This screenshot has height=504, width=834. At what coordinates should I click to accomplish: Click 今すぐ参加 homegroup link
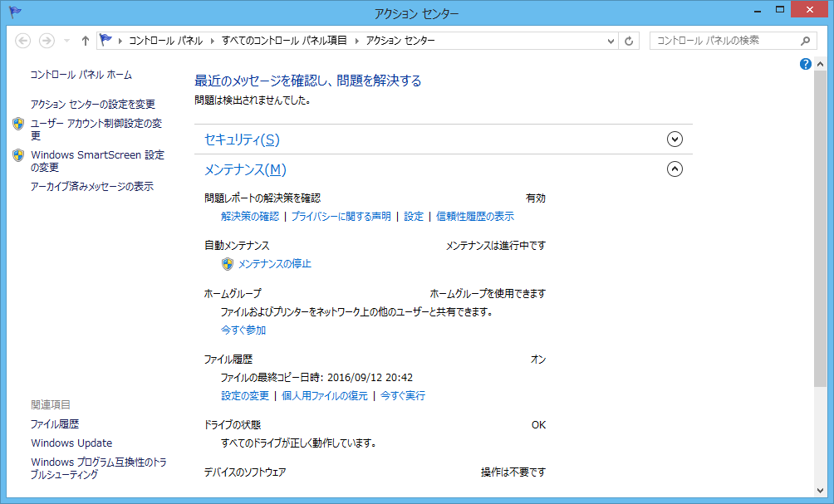pos(243,330)
